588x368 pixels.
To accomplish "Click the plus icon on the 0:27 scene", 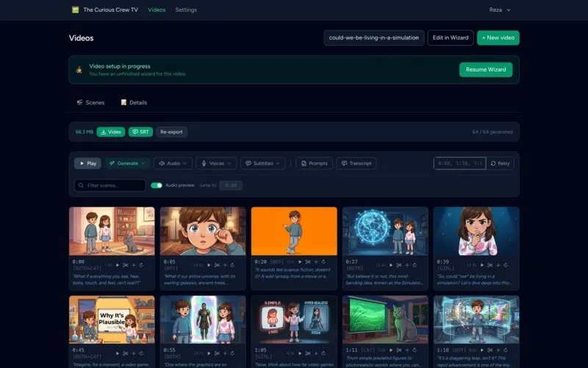I will click(407, 265).
